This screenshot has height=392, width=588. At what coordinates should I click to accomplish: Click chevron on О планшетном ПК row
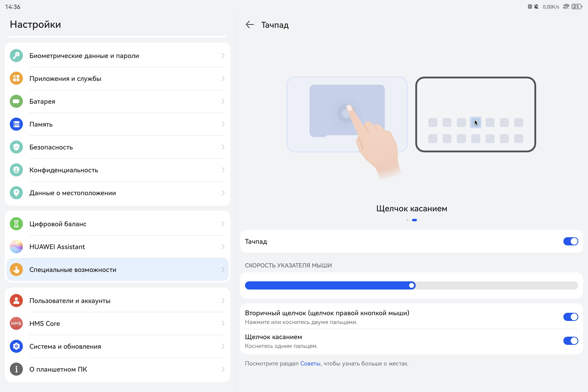click(223, 369)
